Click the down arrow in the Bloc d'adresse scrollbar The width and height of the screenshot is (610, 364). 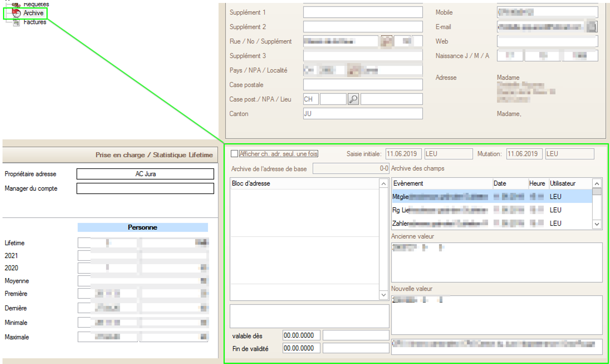pos(383,295)
